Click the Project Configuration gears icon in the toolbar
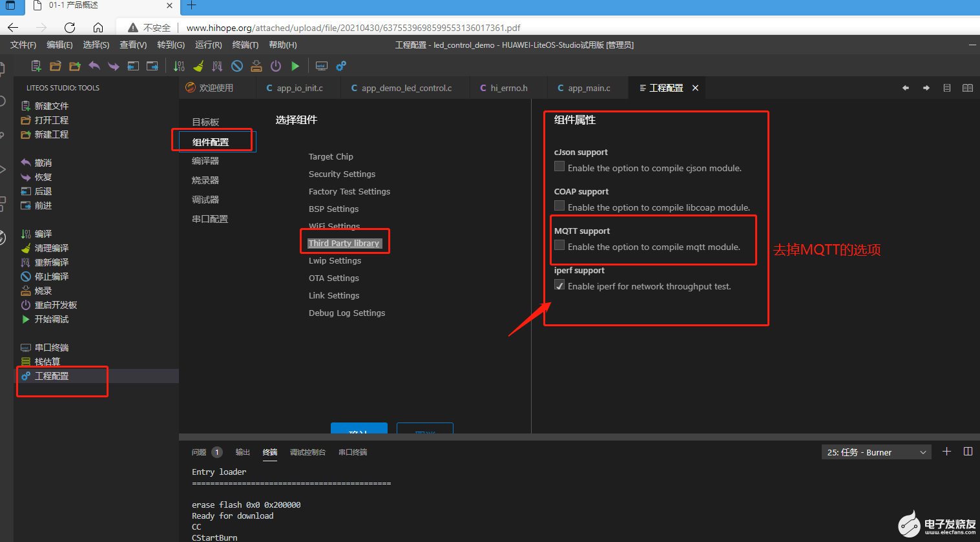 coord(341,66)
